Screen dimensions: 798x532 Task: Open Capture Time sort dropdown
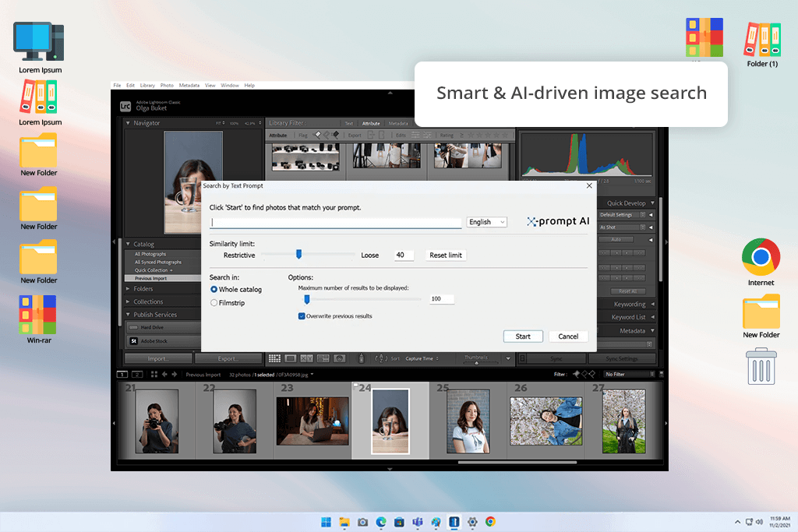pyautogui.click(x=422, y=358)
